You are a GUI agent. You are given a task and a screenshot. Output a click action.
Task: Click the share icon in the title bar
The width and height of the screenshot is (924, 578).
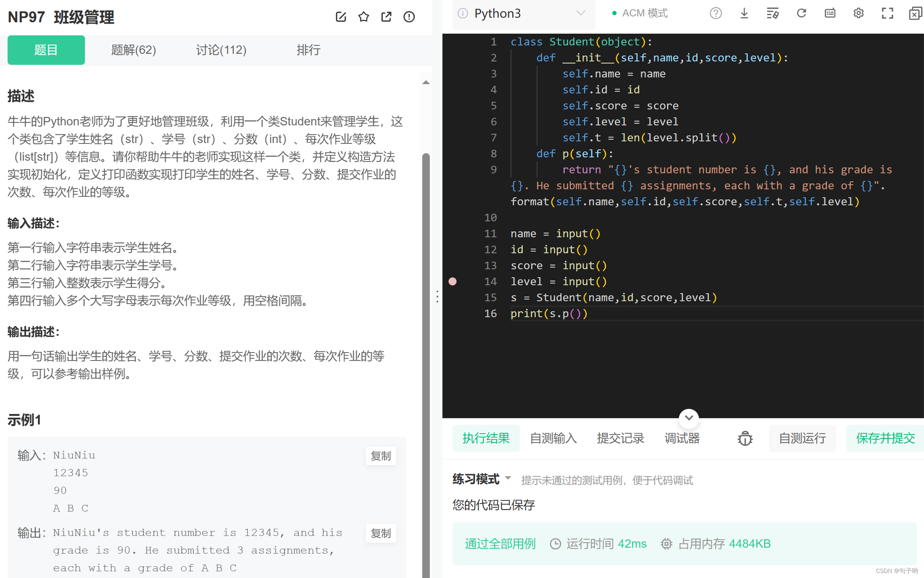(x=386, y=17)
